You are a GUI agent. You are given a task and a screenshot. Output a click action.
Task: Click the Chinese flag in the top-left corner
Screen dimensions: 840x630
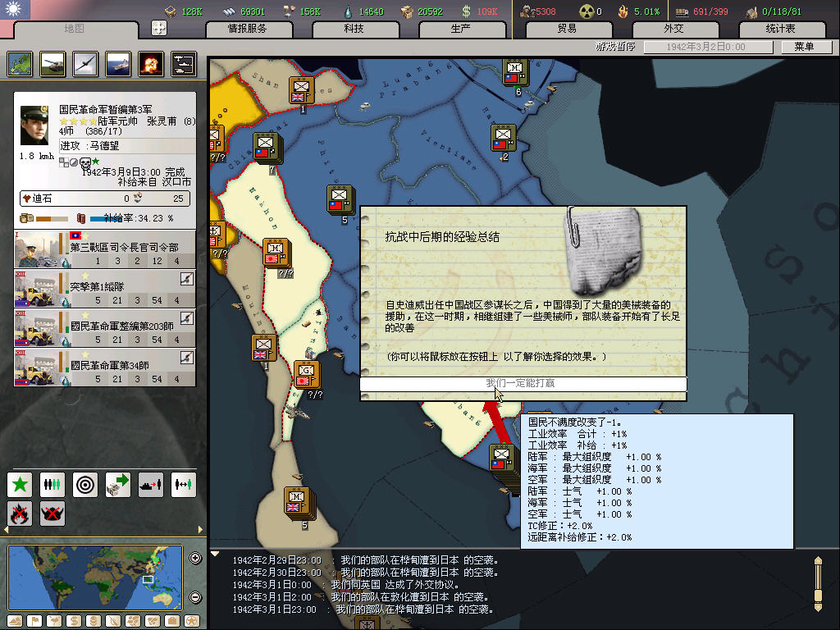coord(15,10)
